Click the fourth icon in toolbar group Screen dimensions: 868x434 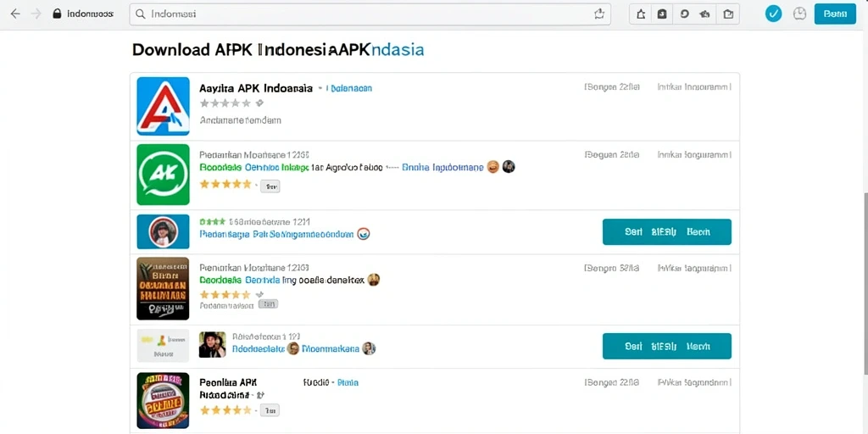click(x=705, y=14)
